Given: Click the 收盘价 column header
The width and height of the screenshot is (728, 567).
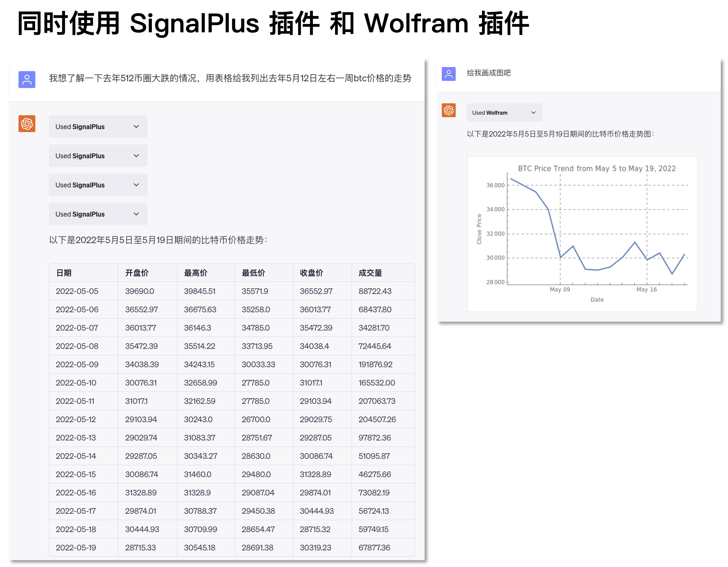Looking at the screenshot, I should pos(311,273).
